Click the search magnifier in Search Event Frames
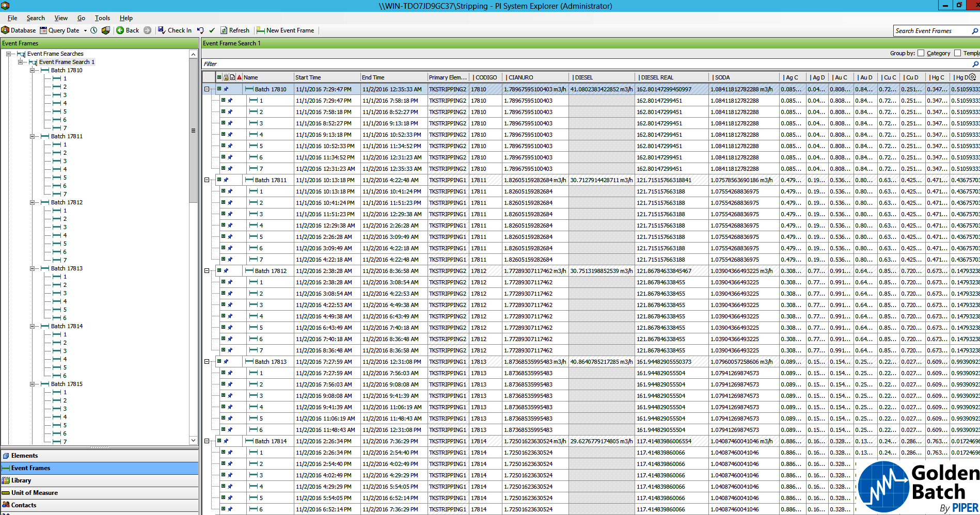 [x=975, y=31]
